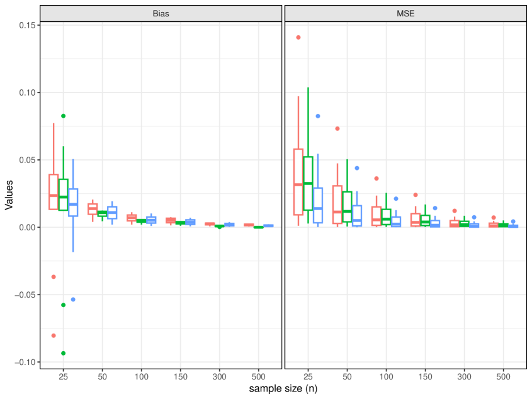Image resolution: width=532 pixels, height=399 pixels.
Task: Click the −0.10 y-axis tick label
Action: pyautogui.click(x=25, y=362)
